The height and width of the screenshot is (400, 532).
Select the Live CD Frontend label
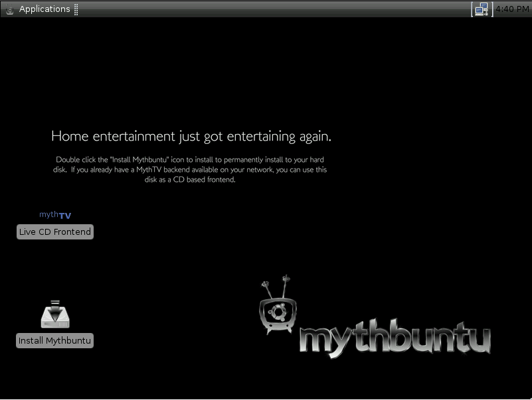55,232
